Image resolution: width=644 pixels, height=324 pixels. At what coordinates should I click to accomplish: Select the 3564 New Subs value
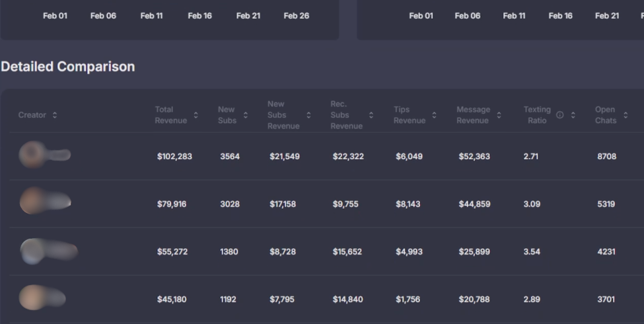(230, 157)
